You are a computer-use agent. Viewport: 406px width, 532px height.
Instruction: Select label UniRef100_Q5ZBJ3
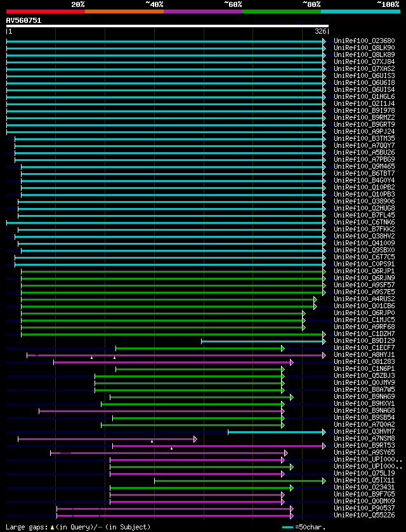(x=364, y=376)
